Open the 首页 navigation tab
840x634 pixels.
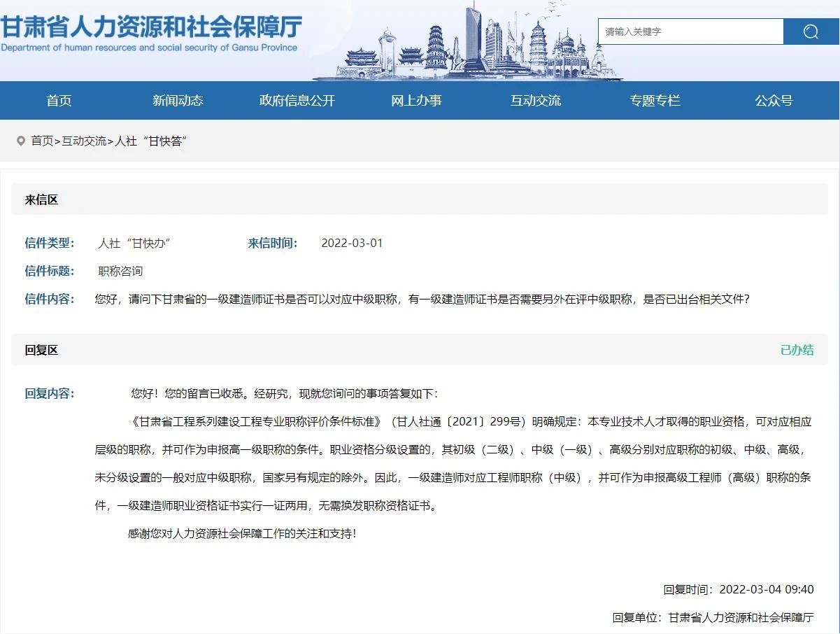(59, 100)
